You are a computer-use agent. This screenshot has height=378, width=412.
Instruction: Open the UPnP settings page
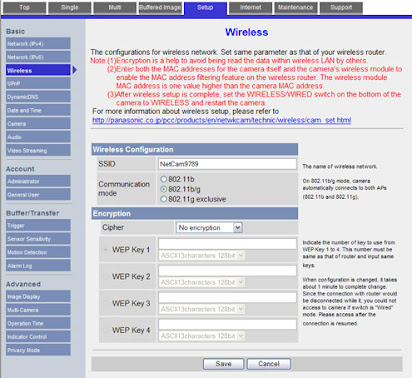pos(38,84)
